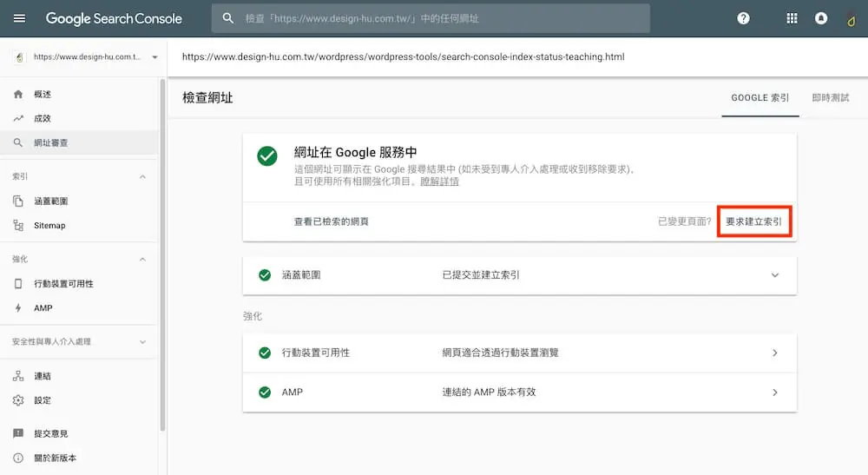This screenshot has width=868, height=475.
Task: Click the performance trend icon beside 成效
Action: (18, 118)
